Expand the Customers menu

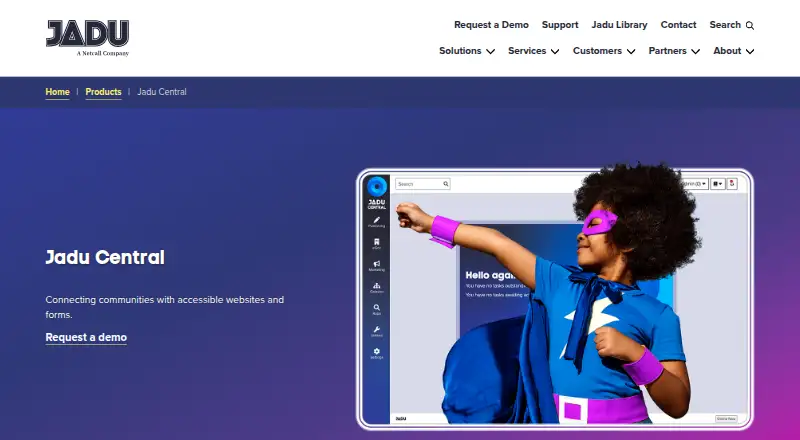click(604, 51)
